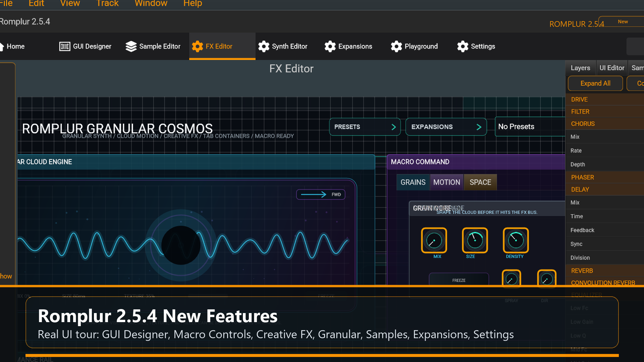
Task: Click the SIZE knob in Macro Command
Action: pos(475,240)
